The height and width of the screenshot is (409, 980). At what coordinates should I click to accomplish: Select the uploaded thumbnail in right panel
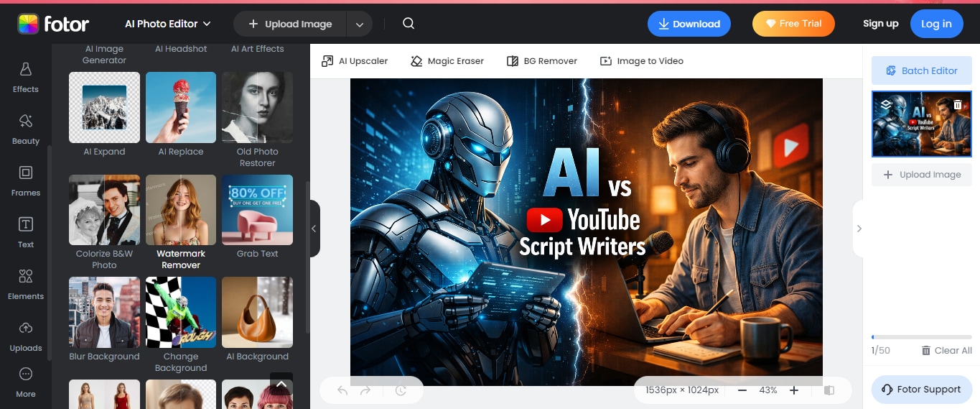click(922, 124)
